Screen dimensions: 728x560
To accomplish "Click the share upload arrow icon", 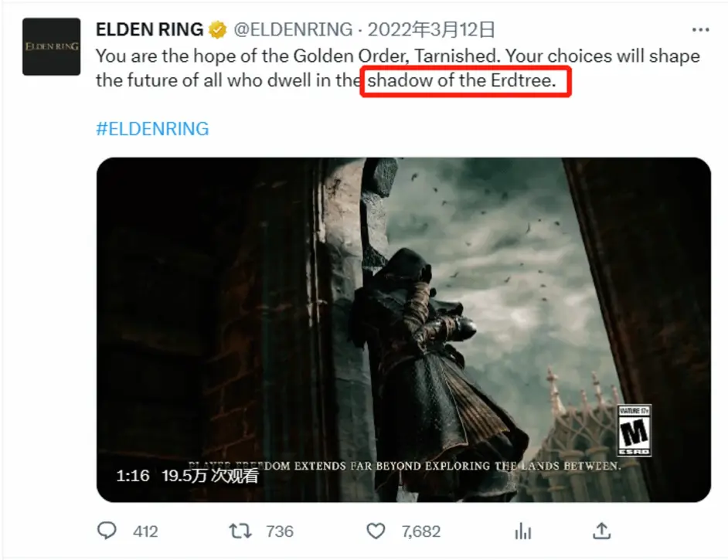I will tap(601, 531).
